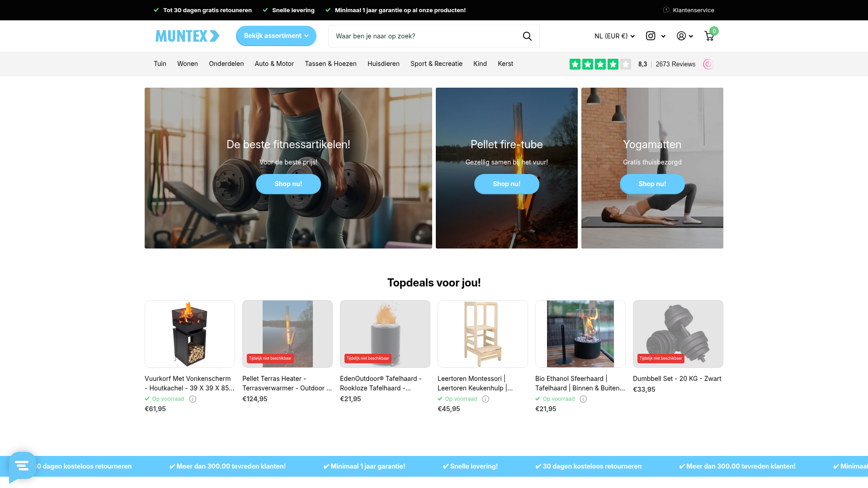
Task: Open the NL (EUR €) currency selector
Action: point(614,36)
